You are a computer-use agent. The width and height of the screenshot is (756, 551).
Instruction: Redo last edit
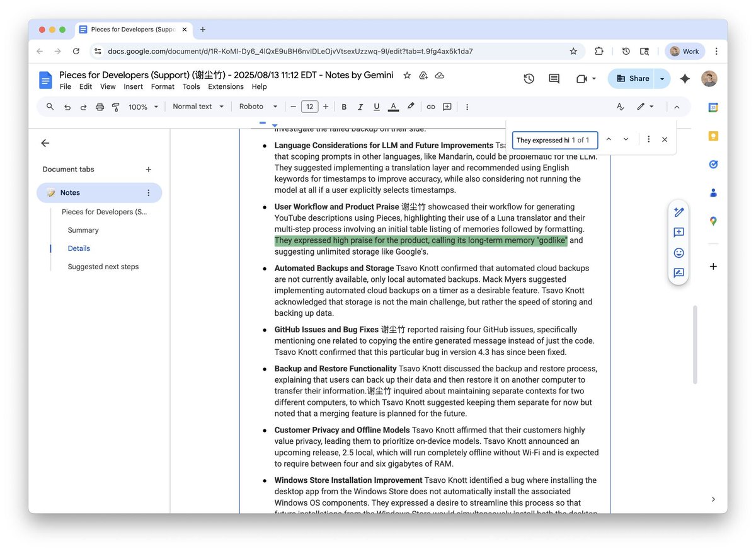click(x=83, y=107)
